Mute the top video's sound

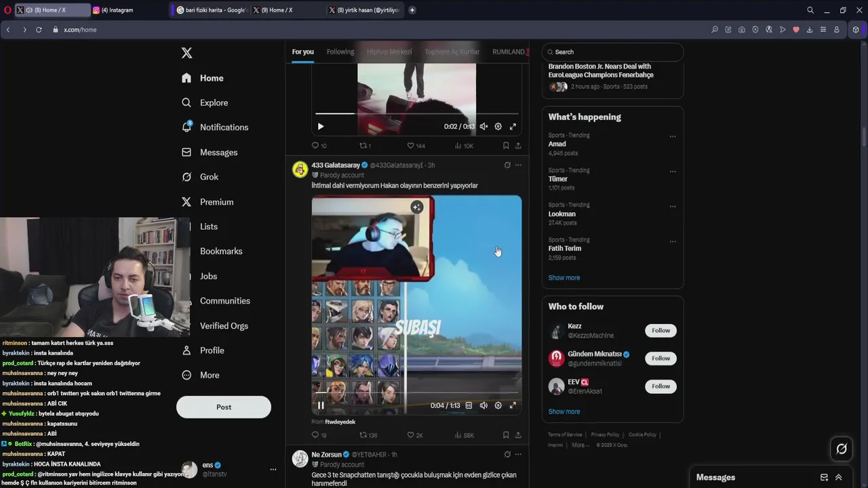pyautogui.click(x=484, y=127)
